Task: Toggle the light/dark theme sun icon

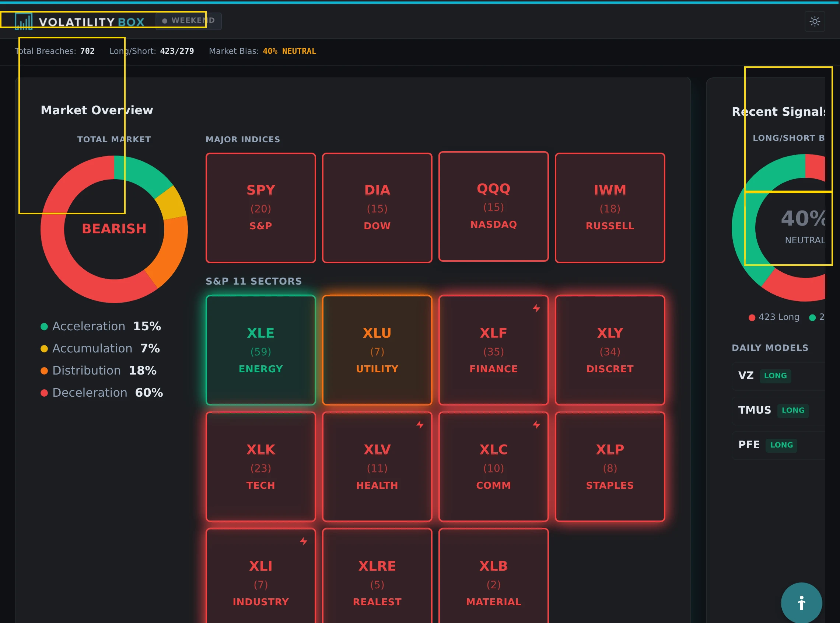Action: (x=815, y=21)
